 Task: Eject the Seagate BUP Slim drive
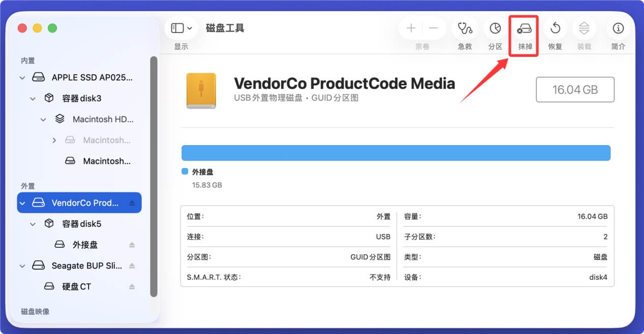pos(131,265)
